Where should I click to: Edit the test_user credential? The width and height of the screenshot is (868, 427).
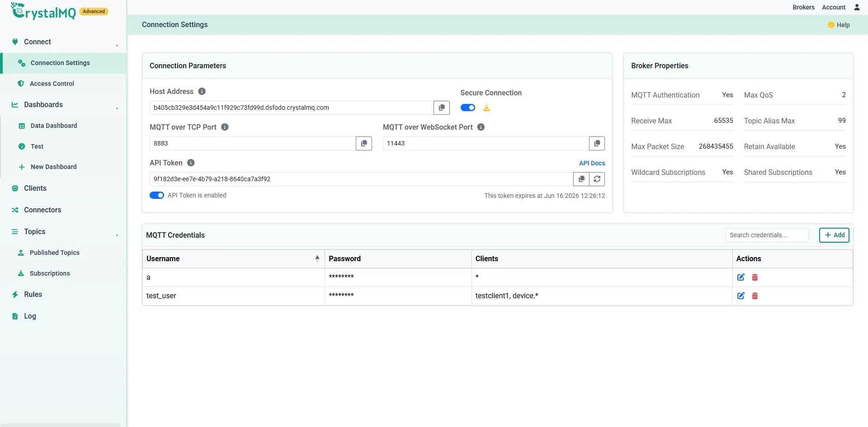point(741,296)
